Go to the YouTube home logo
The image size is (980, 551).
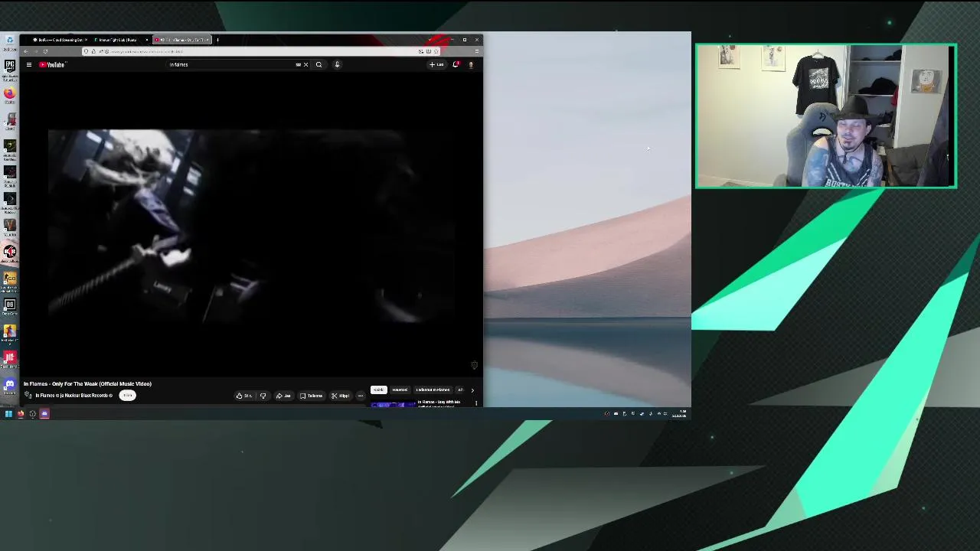click(53, 65)
